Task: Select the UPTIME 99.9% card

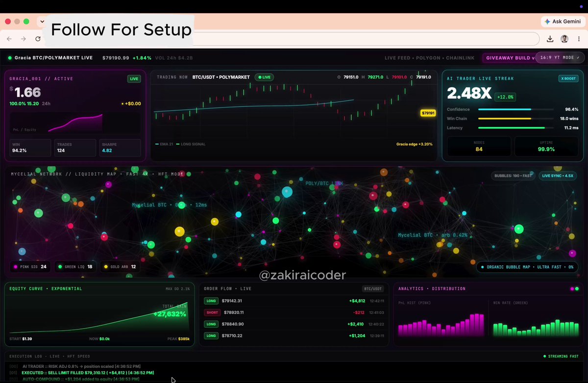Action: pyautogui.click(x=547, y=146)
